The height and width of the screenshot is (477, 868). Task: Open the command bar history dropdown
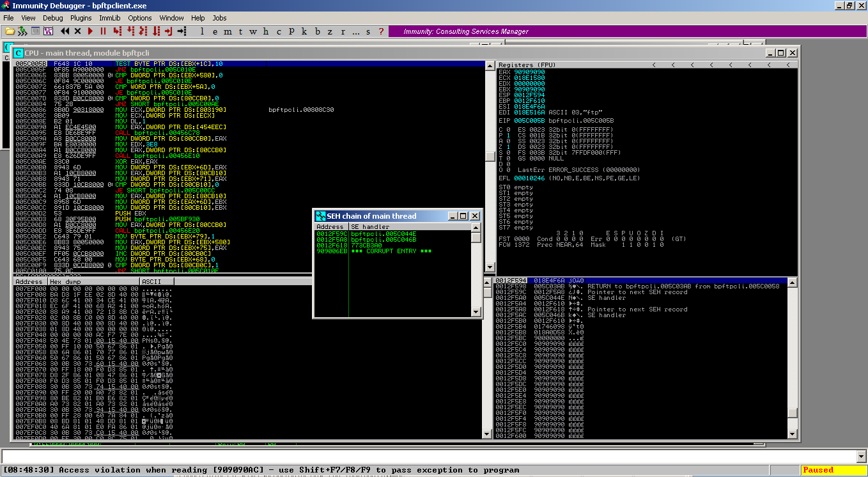[x=860, y=457]
